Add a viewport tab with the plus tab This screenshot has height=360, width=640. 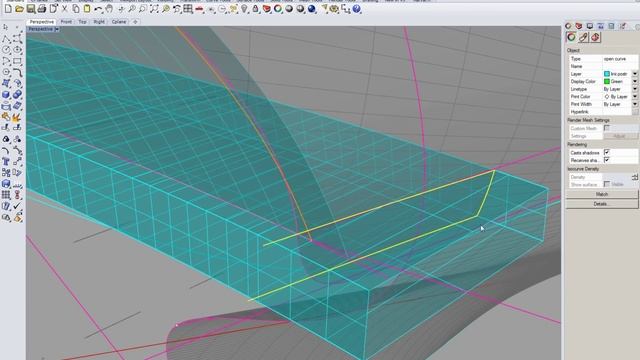point(135,22)
